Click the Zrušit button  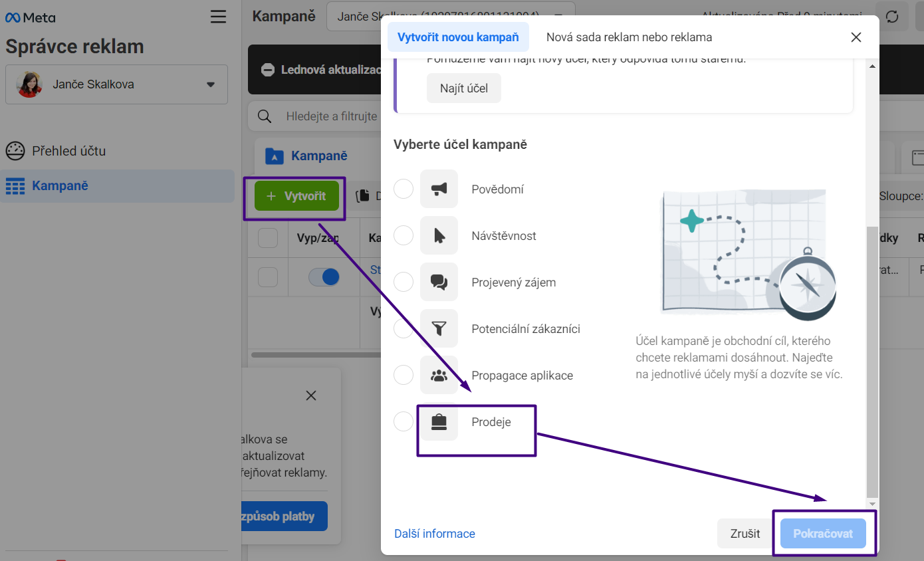[745, 534]
